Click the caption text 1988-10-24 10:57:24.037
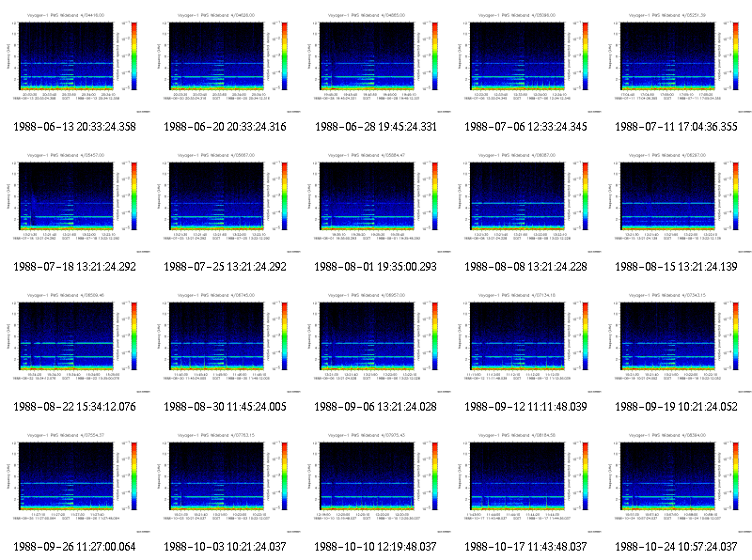 pyautogui.click(x=676, y=547)
